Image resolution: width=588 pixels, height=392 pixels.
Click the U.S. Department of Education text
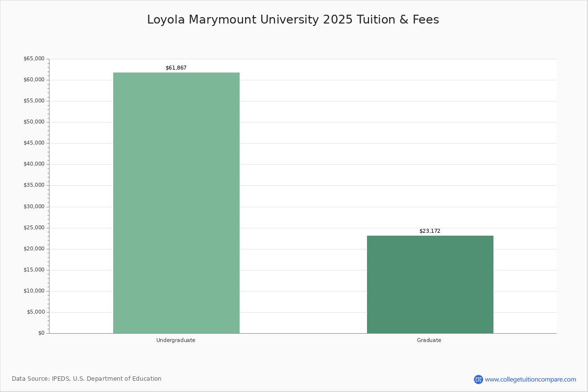pos(116,378)
